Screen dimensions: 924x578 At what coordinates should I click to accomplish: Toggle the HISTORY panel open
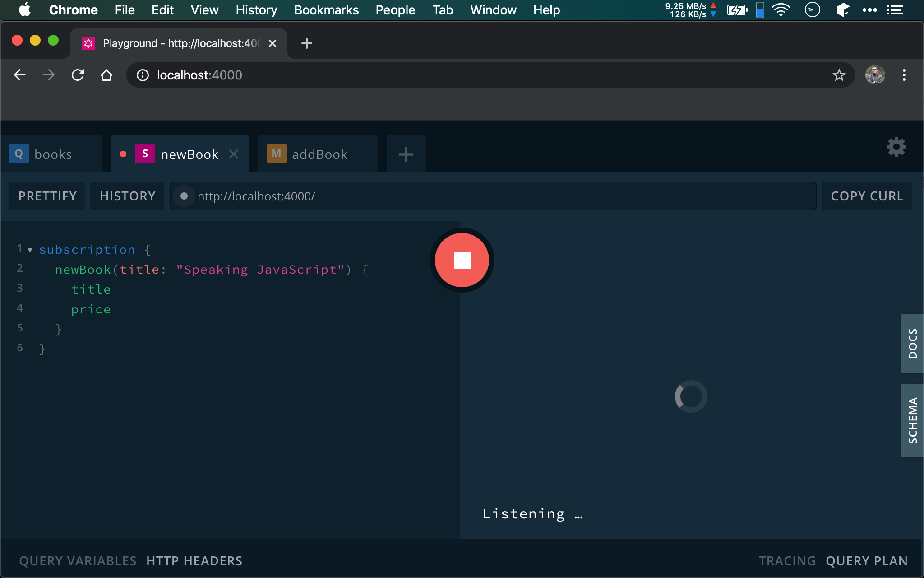127,196
